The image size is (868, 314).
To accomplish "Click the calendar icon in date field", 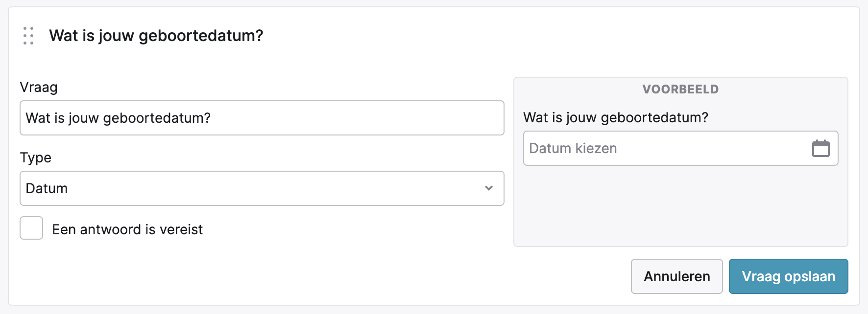I will (x=820, y=148).
